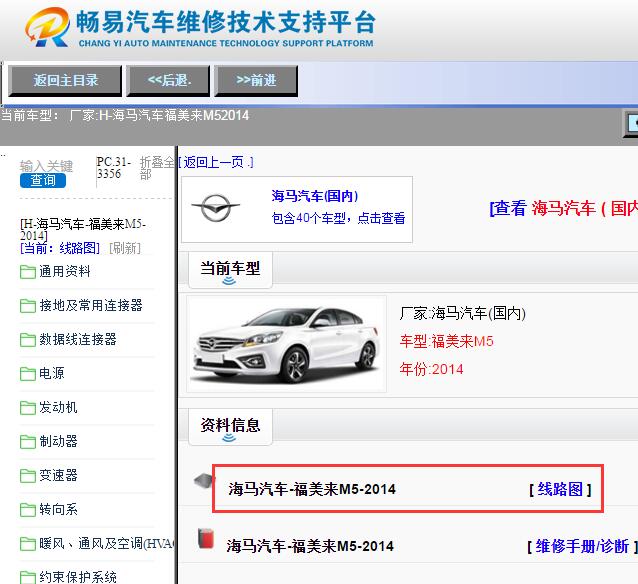The width and height of the screenshot is (638, 584).
Task: Expand the 电源 tree label
Action: (x=52, y=373)
